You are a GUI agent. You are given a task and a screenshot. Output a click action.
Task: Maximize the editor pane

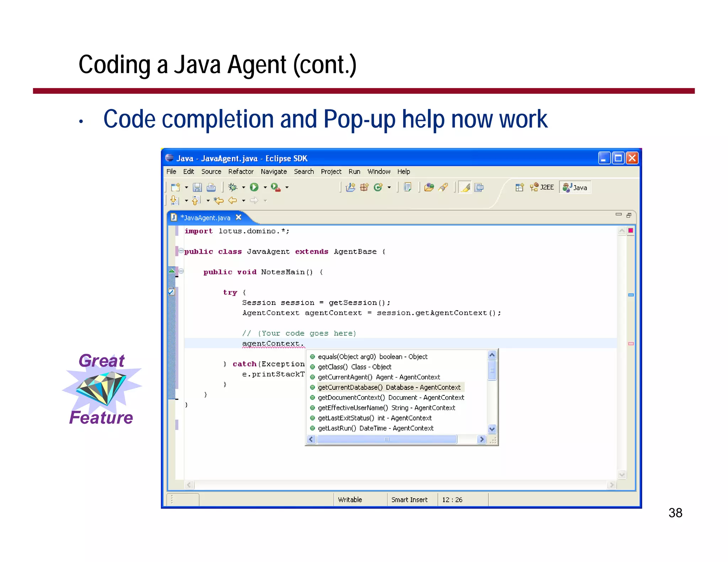pos(629,215)
